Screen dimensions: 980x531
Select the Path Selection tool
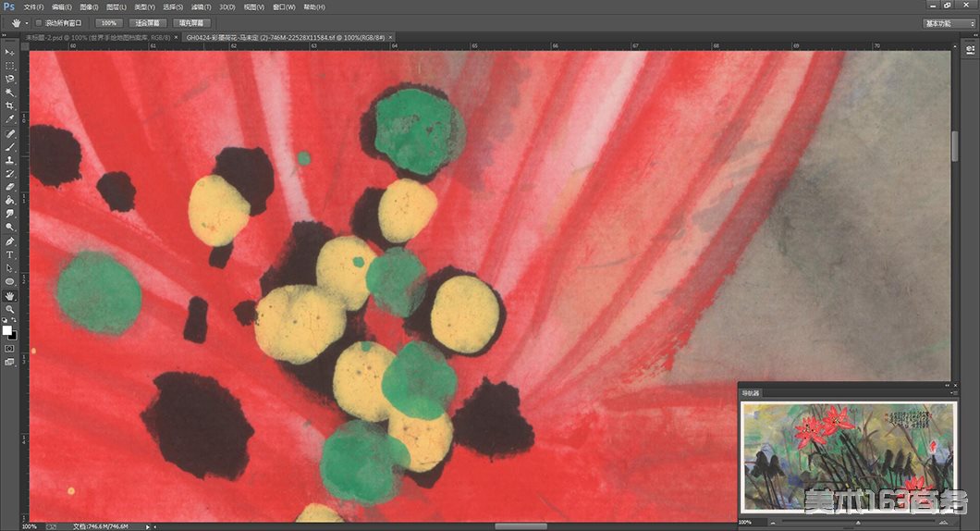coord(9,267)
